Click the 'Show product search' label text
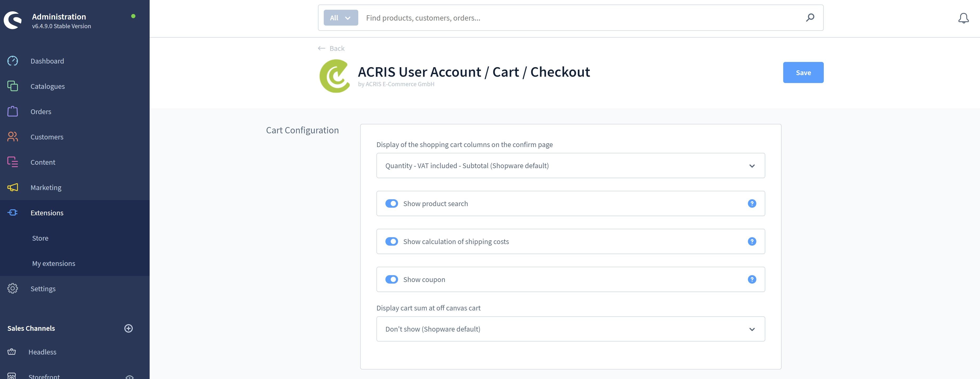This screenshot has height=379, width=980. point(435,203)
